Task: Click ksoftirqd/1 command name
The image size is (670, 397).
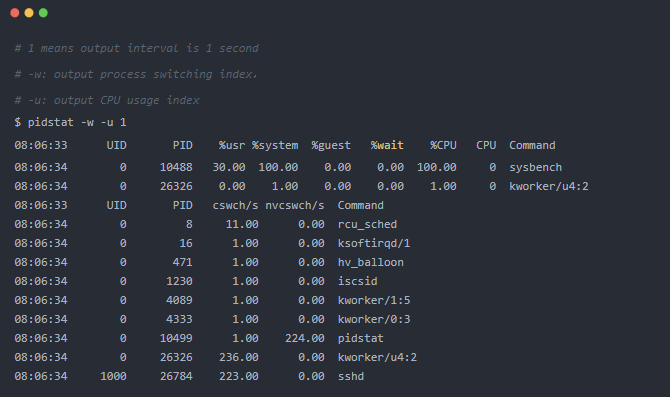Action: (374, 244)
